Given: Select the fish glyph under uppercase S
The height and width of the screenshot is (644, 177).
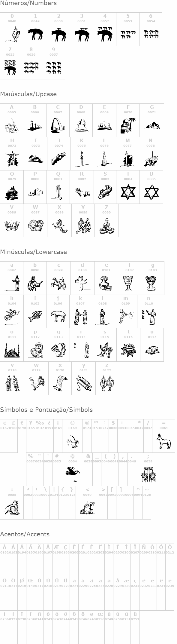Looking at the screenshot, I should tap(105, 192).
